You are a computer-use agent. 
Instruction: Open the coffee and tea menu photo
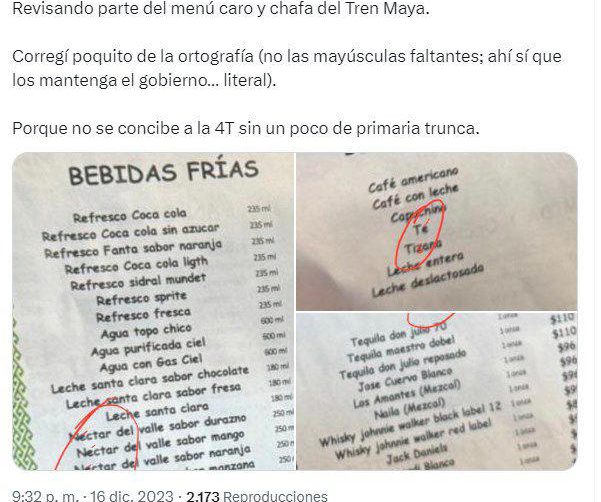pyautogui.click(x=437, y=231)
